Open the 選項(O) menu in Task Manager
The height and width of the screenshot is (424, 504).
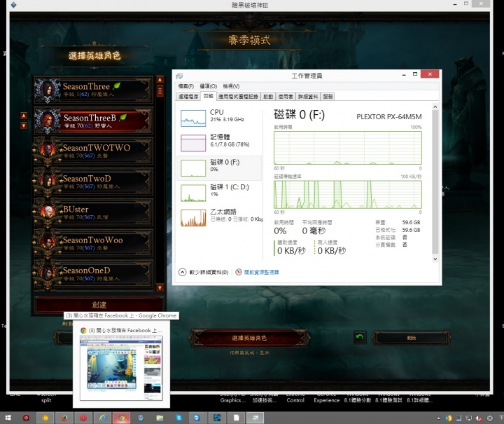pyautogui.click(x=209, y=86)
